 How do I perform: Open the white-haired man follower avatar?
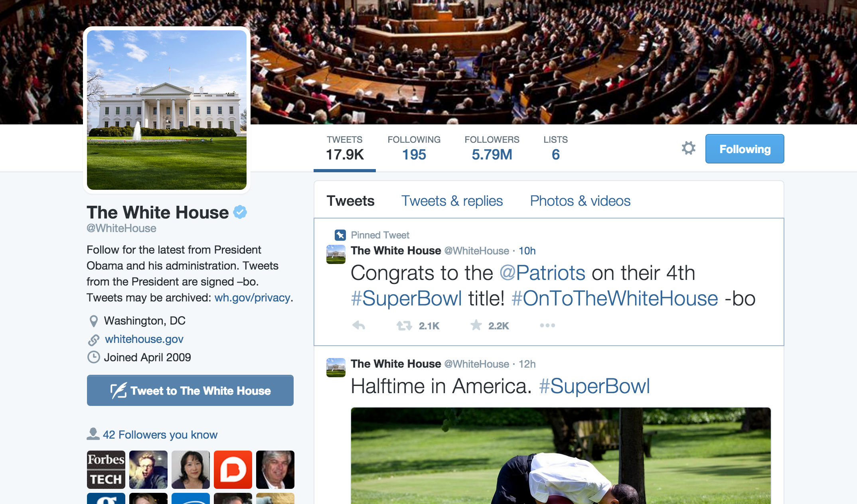[275, 470]
